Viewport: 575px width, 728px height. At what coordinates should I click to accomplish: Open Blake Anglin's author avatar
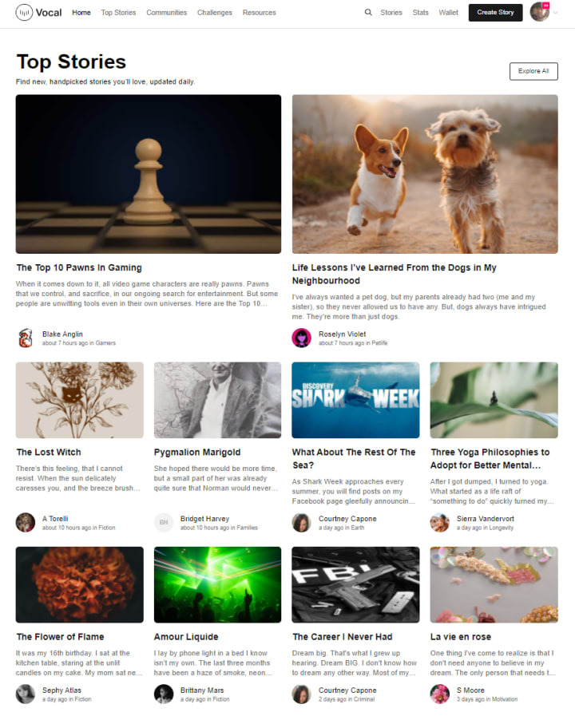[26, 338]
